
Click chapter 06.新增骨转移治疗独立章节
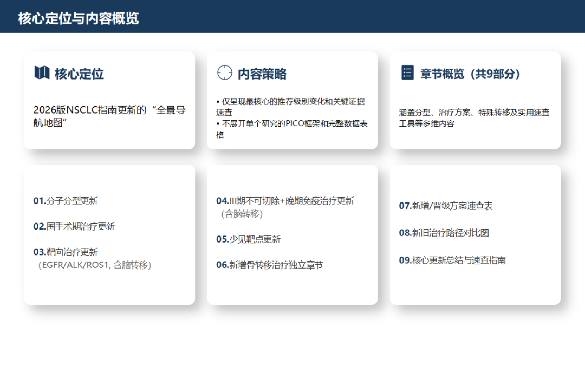tap(270, 265)
